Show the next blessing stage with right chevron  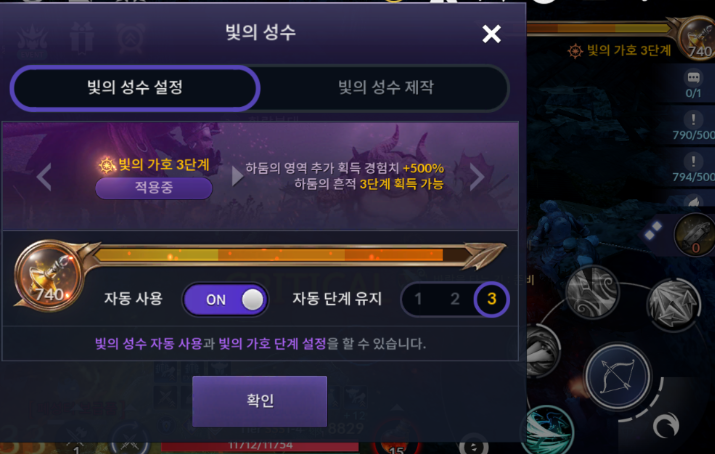coord(477,176)
